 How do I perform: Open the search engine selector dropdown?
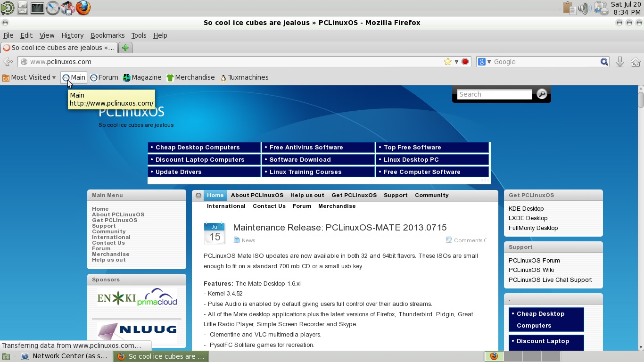[485, 62]
